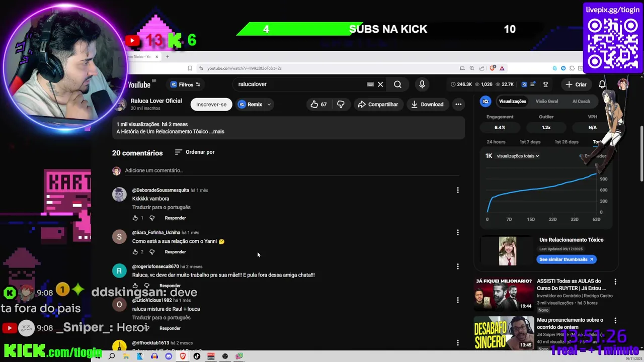Click the search magnifier button
This screenshot has height=362, width=644.
click(x=397, y=84)
